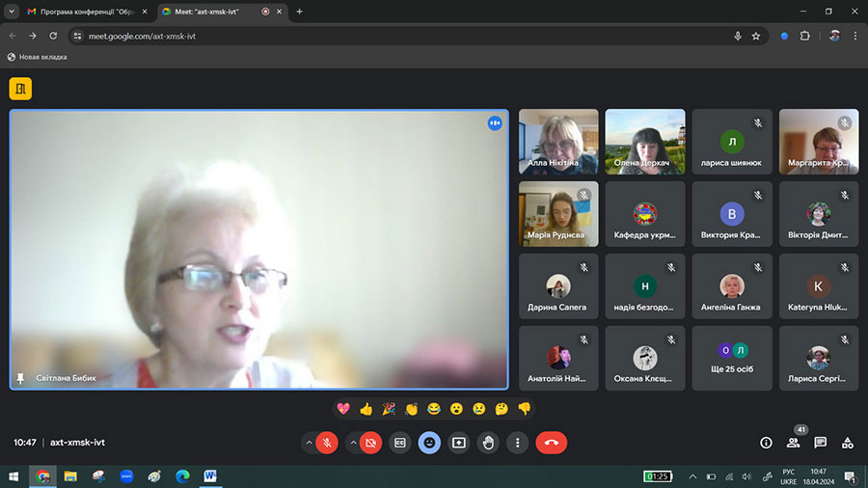Unmute the microphone in Meet toolbar
868x488 pixels.
[x=327, y=443]
